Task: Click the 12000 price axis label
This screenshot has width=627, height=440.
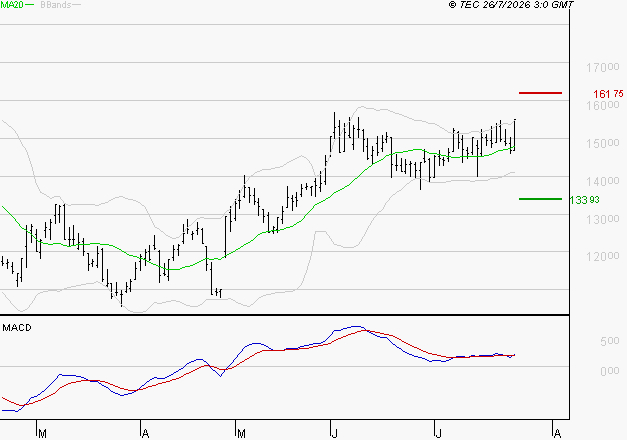Action: tap(603, 256)
